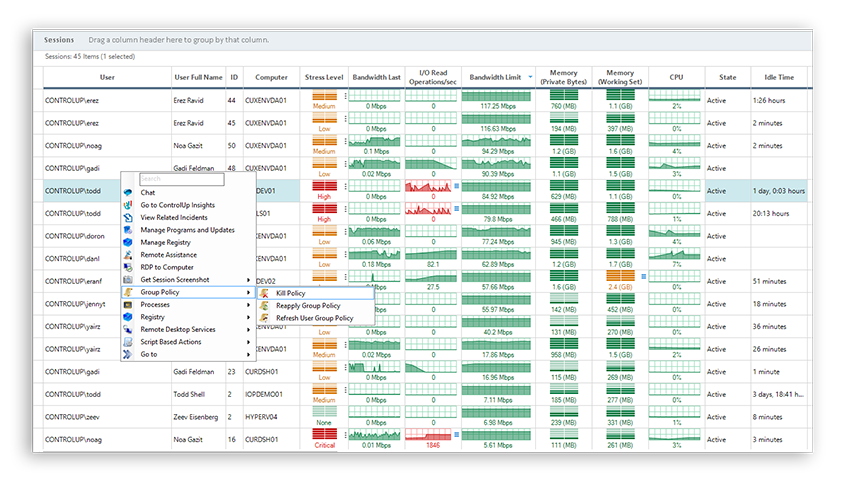Click the I/O Read Operations/sec header
The width and height of the screenshot is (845, 490).
[x=432, y=77]
